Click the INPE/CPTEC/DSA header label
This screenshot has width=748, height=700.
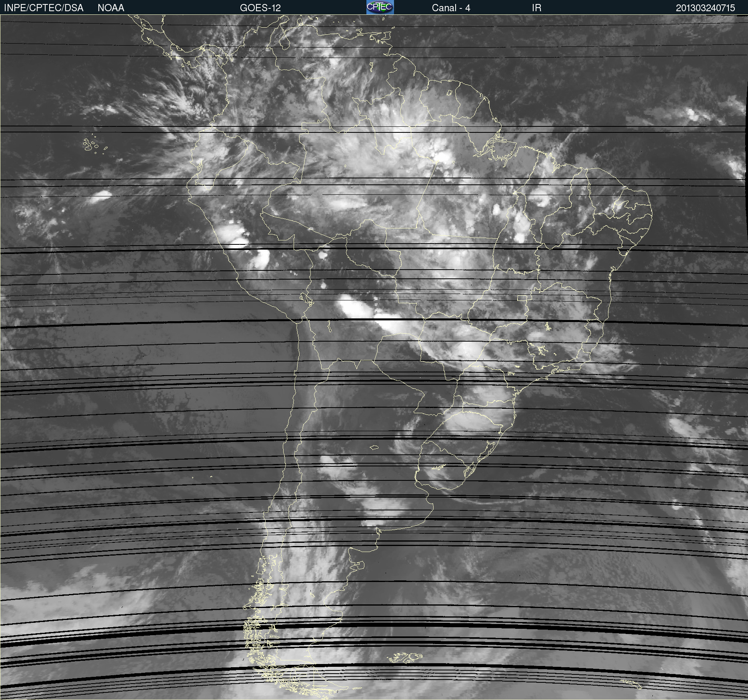click(44, 8)
